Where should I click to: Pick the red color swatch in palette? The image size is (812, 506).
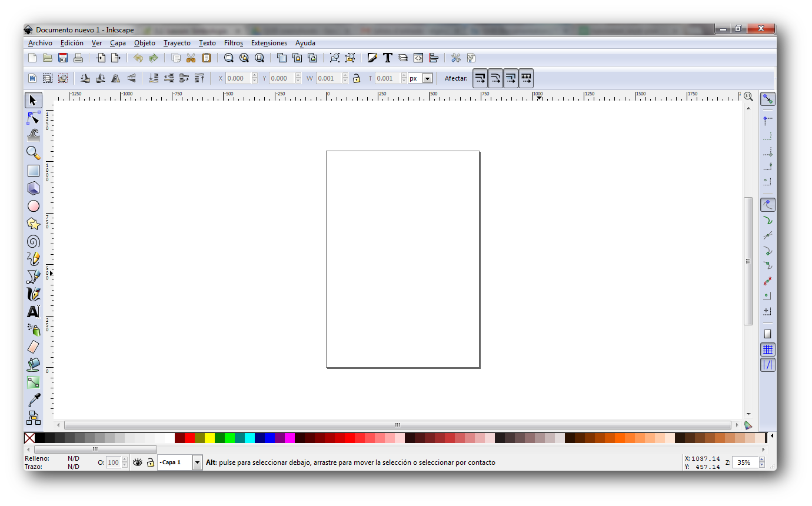coord(189,438)
